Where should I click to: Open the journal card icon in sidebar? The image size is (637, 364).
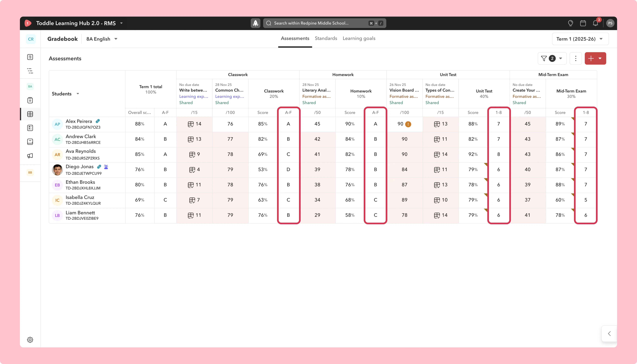[30, 142]
